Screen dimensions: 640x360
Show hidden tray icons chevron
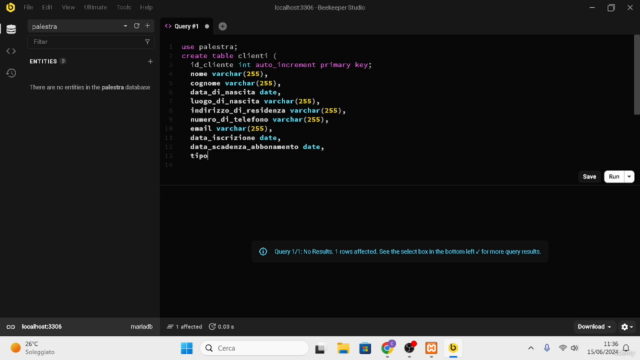coord(531,348)
